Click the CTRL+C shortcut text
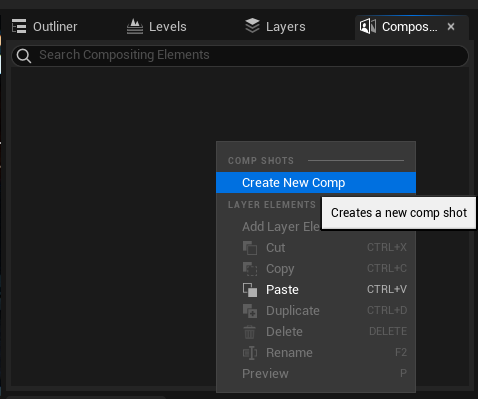The image size is (478, 399). pyautogui.click(x=387, y=268)
